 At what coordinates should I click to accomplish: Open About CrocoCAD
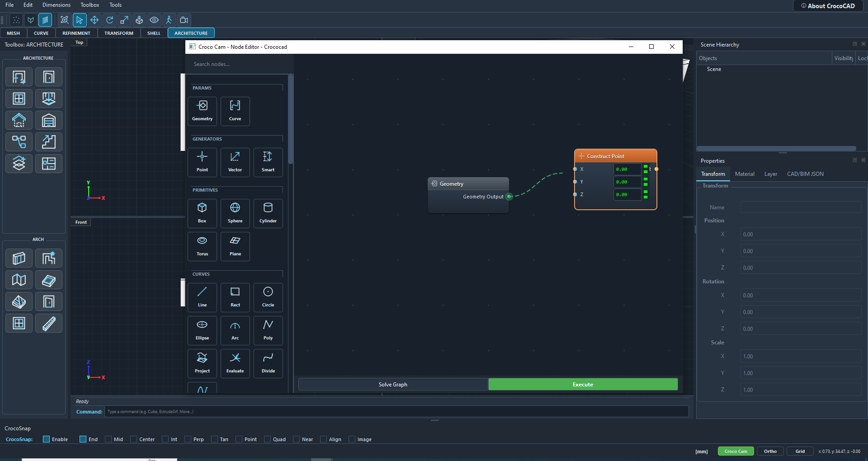point(828,6)
